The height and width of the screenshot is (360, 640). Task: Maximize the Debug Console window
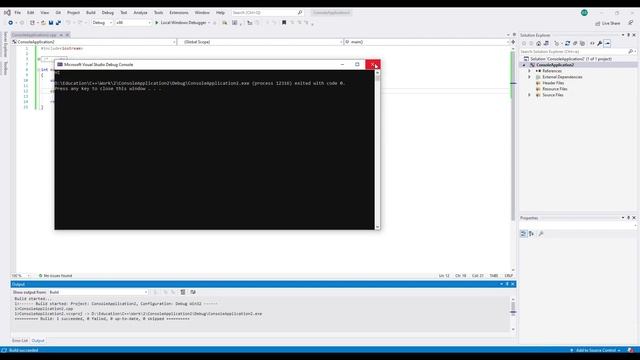click(357, 64)
